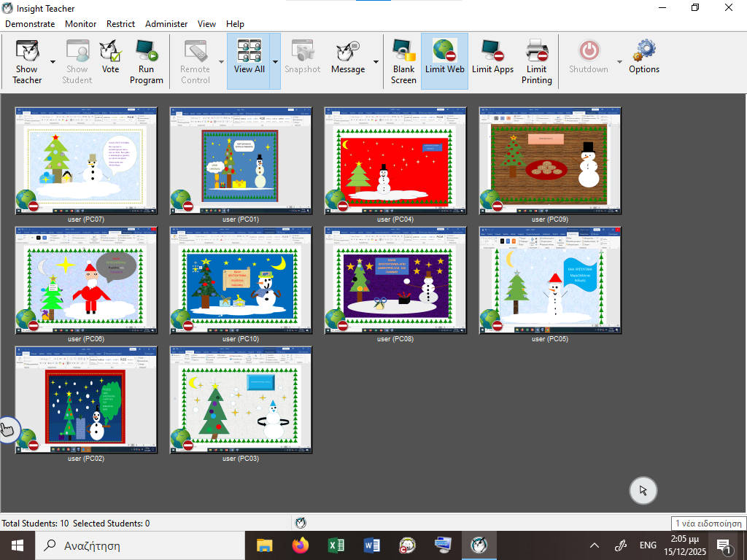Toggle Blank Screen for students

click(x=403, y=61)
